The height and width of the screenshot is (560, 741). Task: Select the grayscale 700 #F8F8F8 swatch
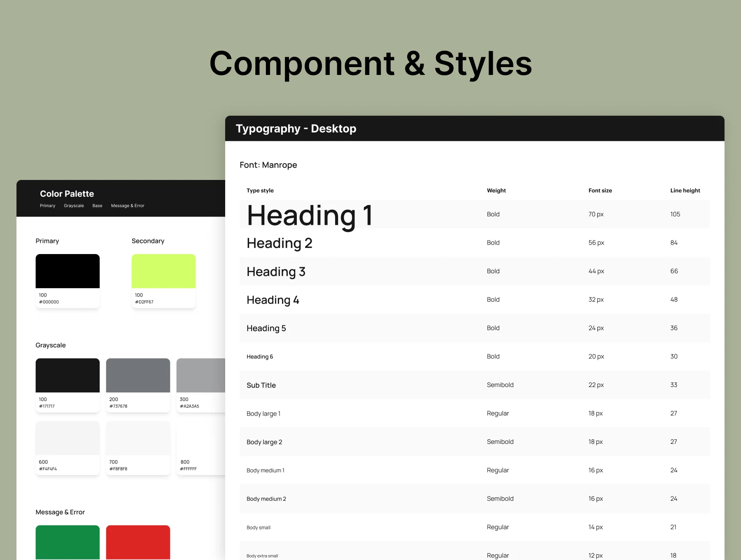[138, 448]
